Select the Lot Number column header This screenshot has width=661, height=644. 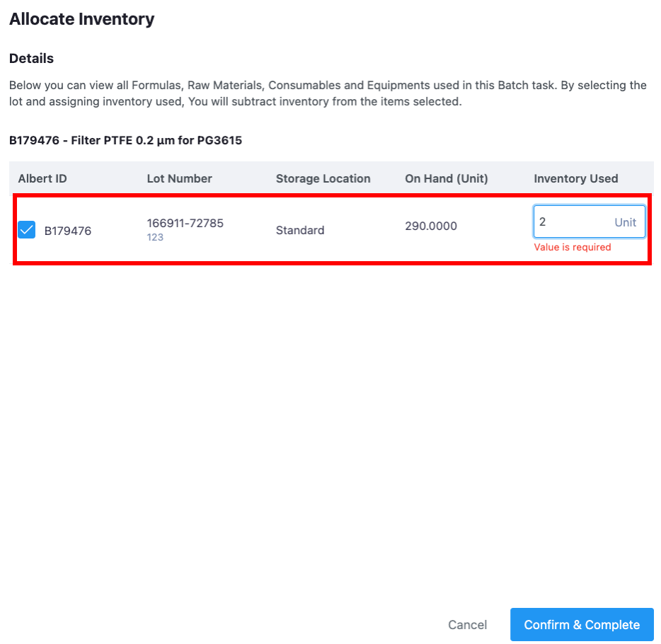(x=179, y=178)
